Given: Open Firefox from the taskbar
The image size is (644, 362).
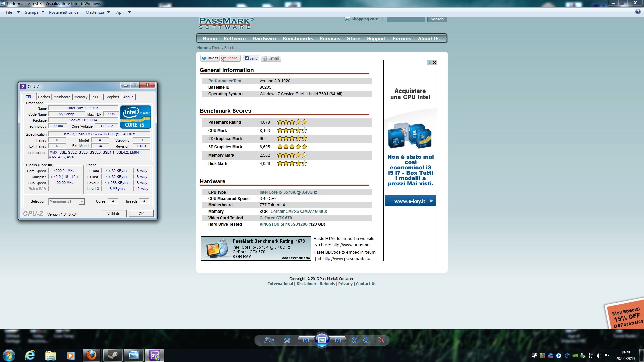Looking at the screenshot, I should point(91,355).
